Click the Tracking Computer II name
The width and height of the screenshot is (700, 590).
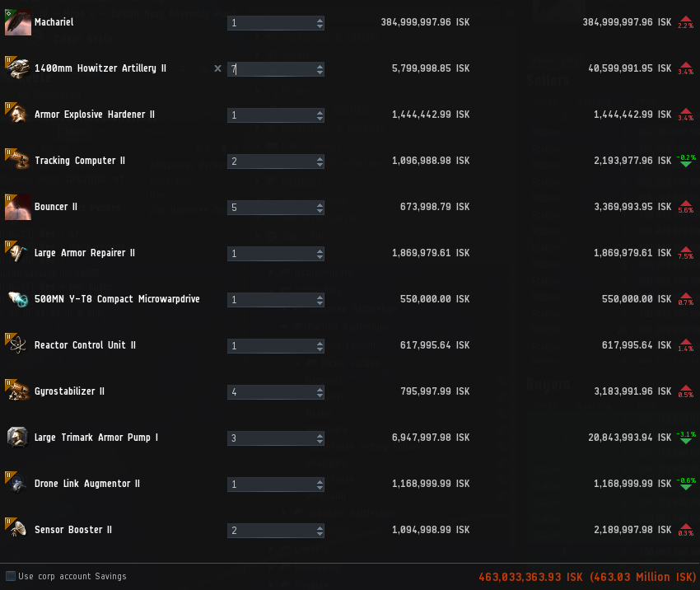click(80, 161)
